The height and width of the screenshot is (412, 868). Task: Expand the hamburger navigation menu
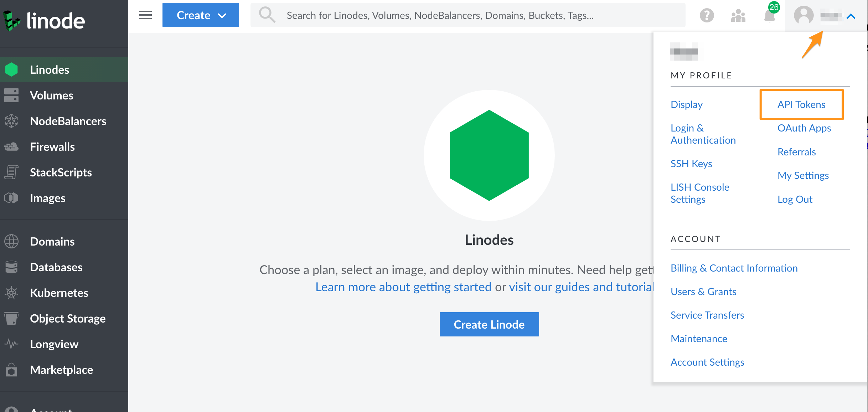click(x=145, y=15)
